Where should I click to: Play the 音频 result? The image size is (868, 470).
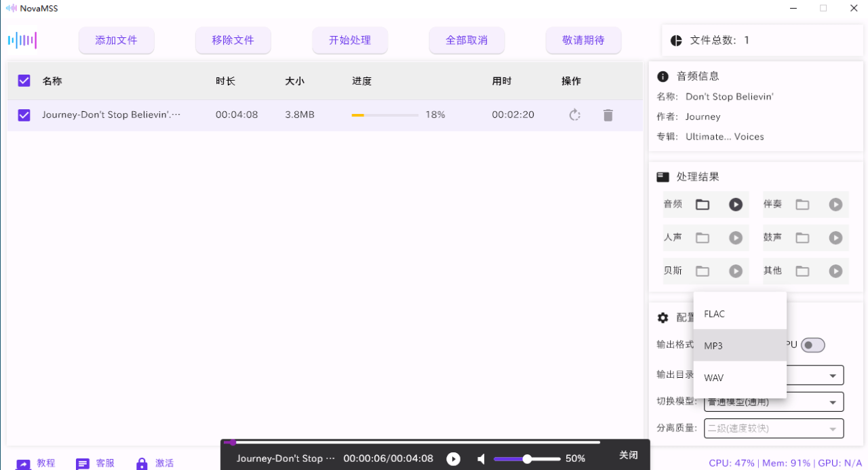click(x=736, y=204)
